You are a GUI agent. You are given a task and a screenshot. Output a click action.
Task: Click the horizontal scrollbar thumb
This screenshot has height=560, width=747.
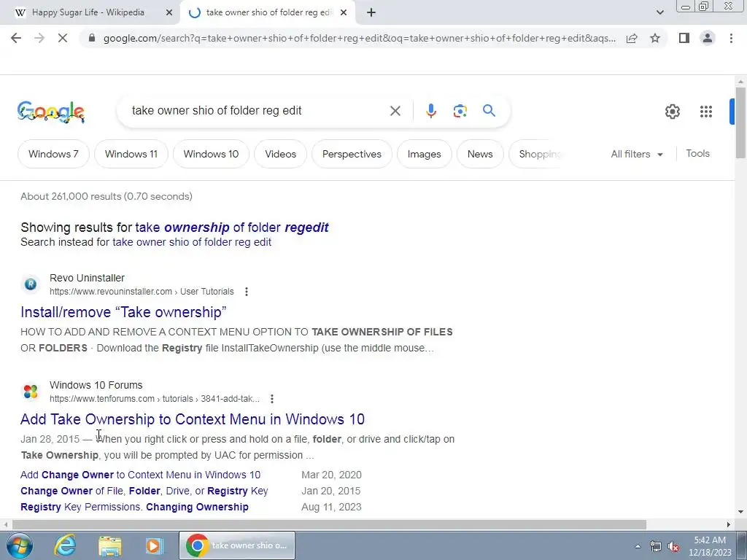[329, 525]
